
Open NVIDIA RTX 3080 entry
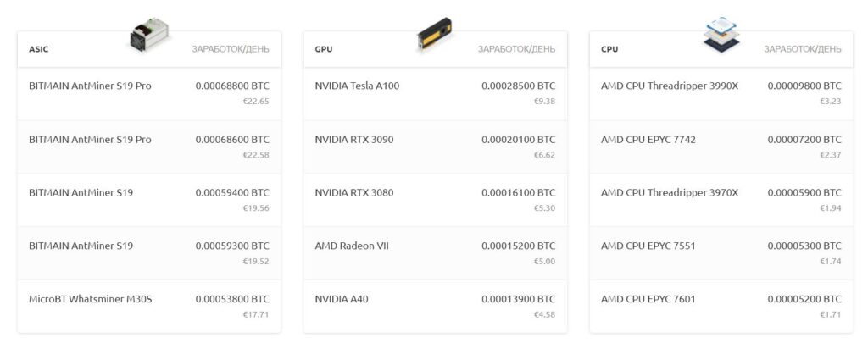435,200
